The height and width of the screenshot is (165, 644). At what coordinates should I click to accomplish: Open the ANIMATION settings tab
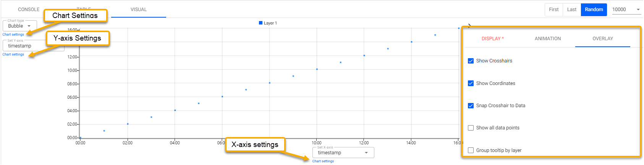point(548,39)
